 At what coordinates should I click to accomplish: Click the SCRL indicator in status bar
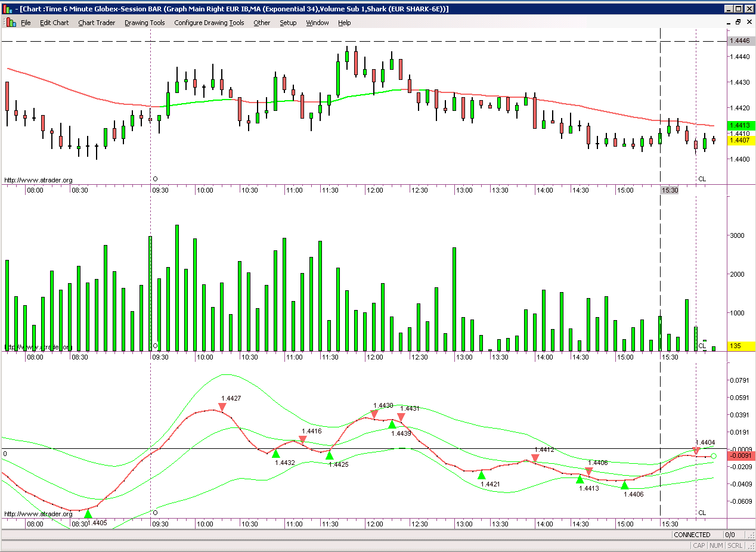point(735,545)
